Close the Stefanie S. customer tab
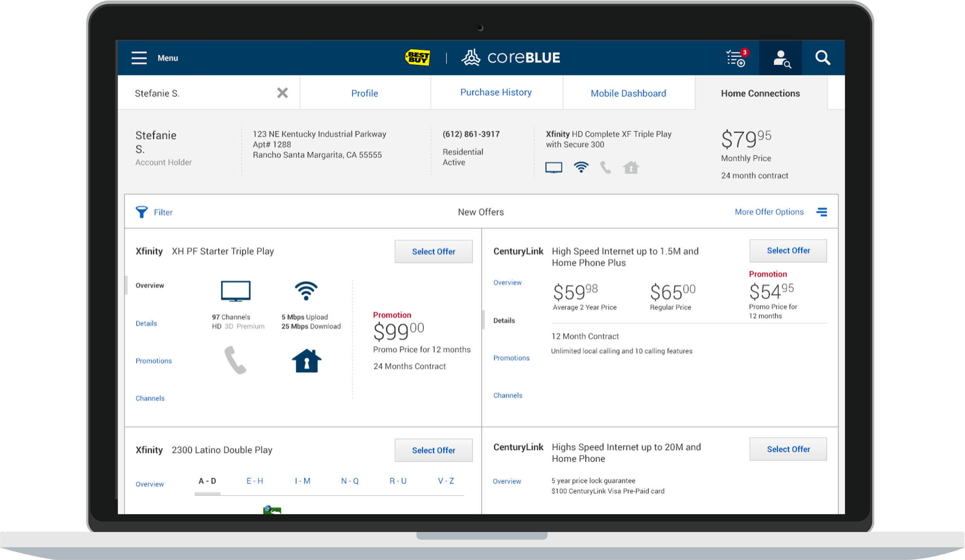Image resolution: width=965 pixels, height=560 pixels. coord(283,93)
